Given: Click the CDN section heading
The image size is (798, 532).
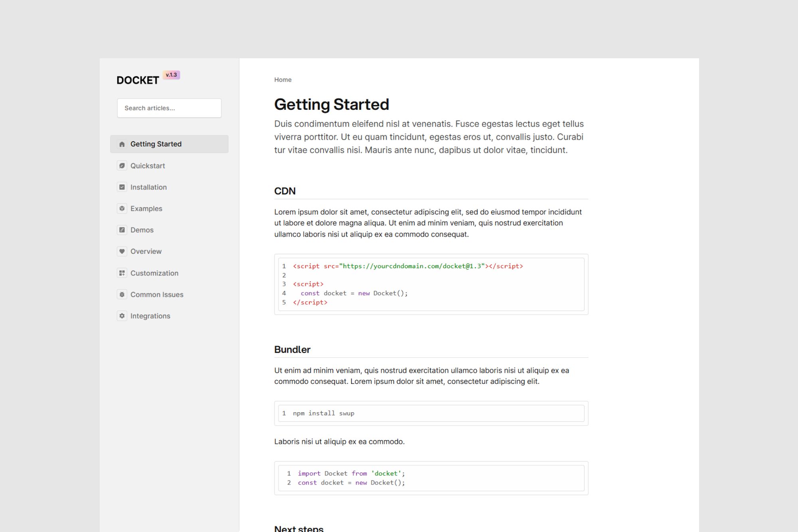Looking at the screenshot, I should (285, 191).
